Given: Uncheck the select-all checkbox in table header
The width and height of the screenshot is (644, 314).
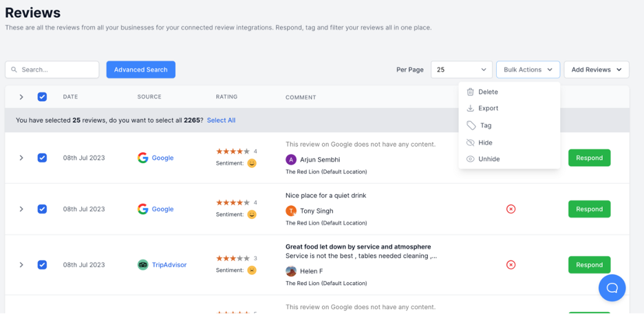Looking at the screenshot, I should pyautogui.click(x=42, y=97).
